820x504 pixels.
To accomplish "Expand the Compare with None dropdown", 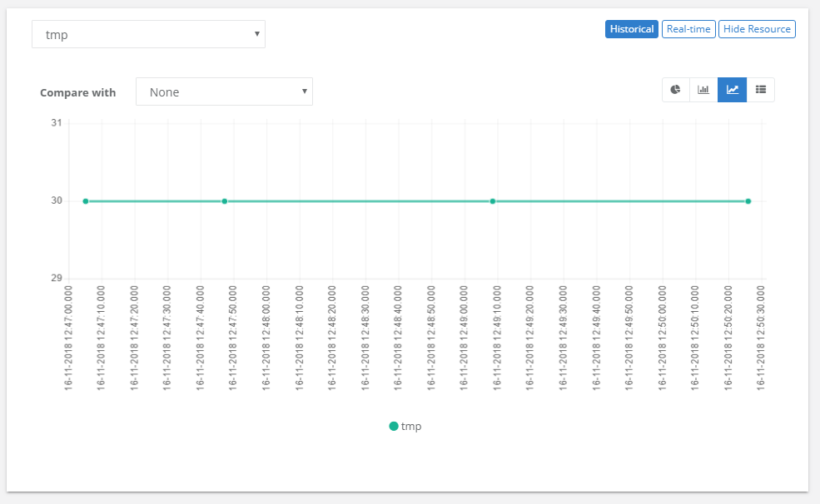I will pyautogui.click(x=224, y=92).
